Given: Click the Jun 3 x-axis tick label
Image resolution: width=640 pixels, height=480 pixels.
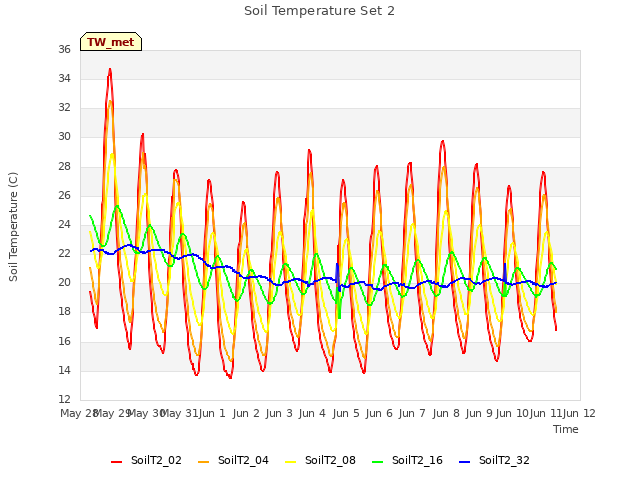Looking at the screenshot, I should coord(279,413).
